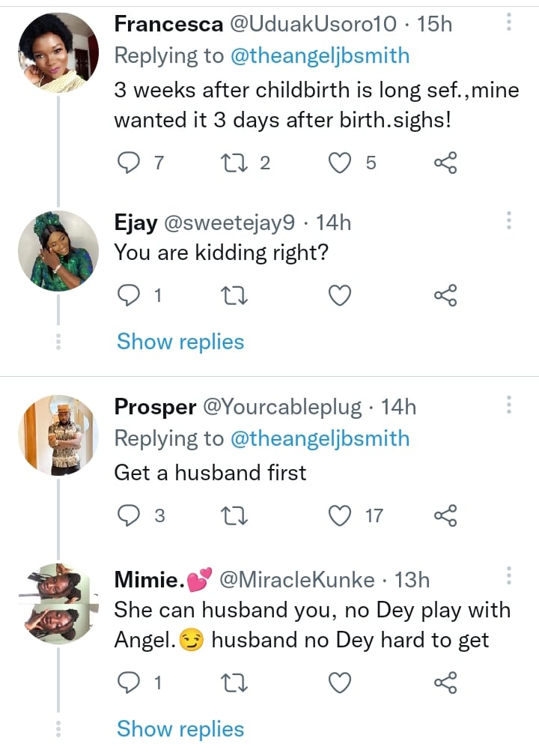
Task: Show replies under Mimie's tweet
Action: click(x=180, y=729)
